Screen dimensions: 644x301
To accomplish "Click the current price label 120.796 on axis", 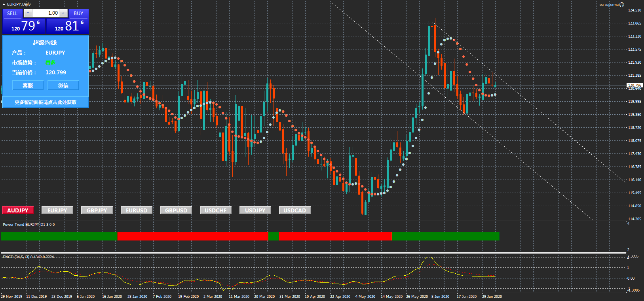I will click(635, 85).
